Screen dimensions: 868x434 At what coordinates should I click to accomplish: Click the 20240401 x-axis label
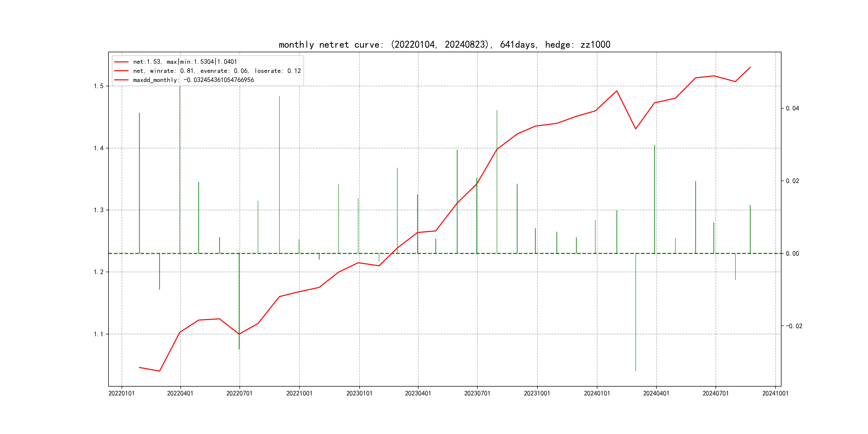tap(656, 393)
